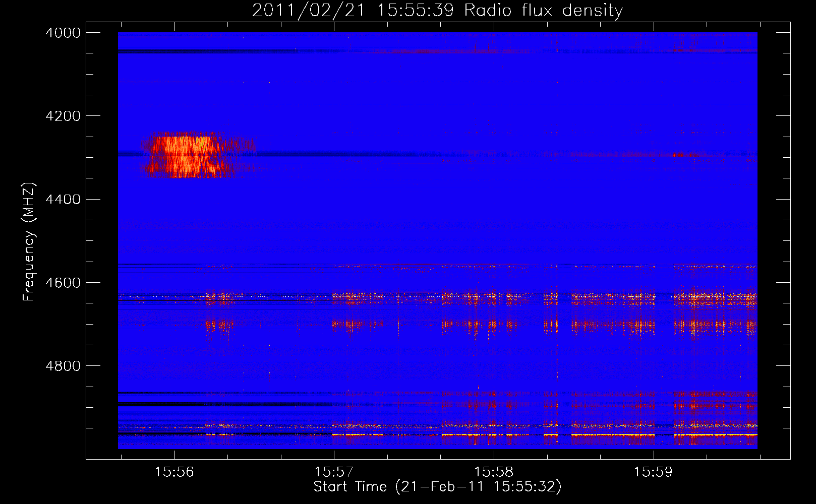816x504 pixels.
Task: Select the 4800 frequency tick label
Action: tap(63, 366)
